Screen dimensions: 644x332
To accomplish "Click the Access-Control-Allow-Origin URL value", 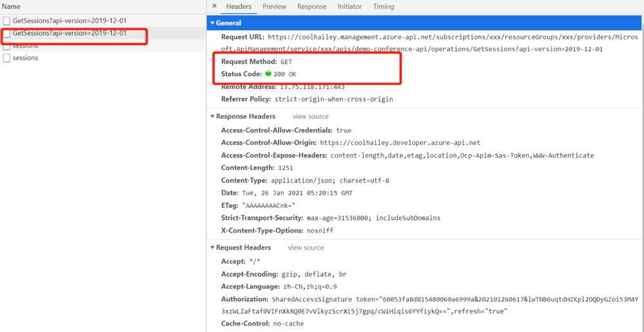I will (400, 142).
